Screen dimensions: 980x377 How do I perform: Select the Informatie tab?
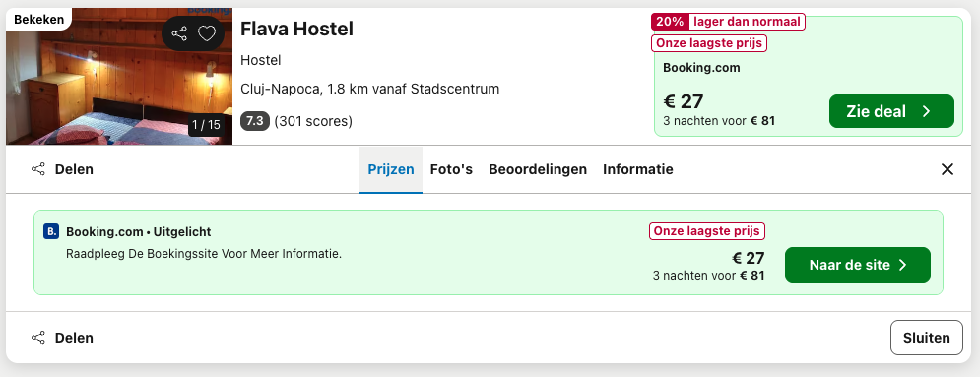click(638, 169)
